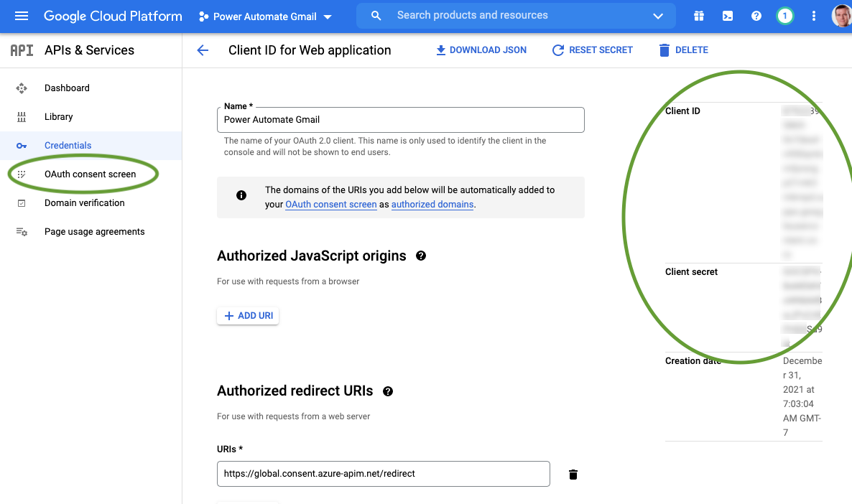Image resolution: width=852 pixels, height=504 pixels.
Task: Open the three-dot overflow menu
Action: pos(813,15)
